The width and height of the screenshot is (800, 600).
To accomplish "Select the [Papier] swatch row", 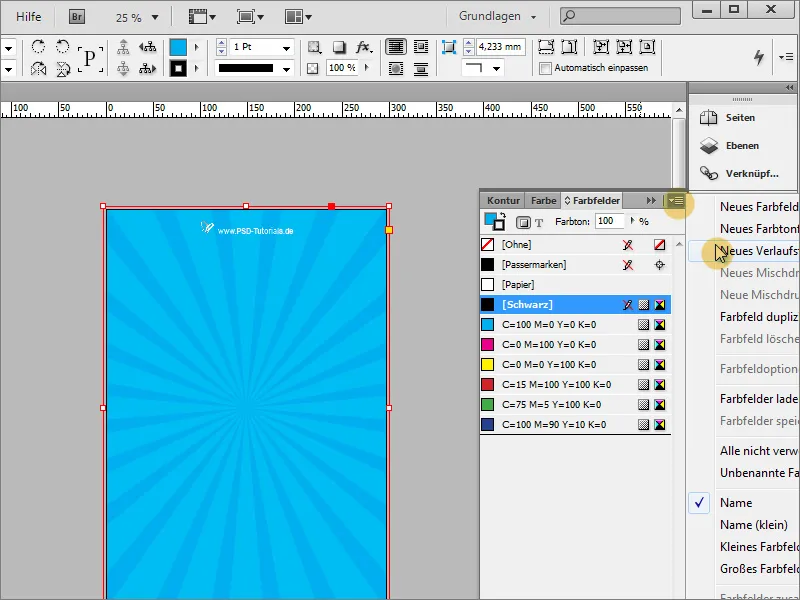I will 575,285.
